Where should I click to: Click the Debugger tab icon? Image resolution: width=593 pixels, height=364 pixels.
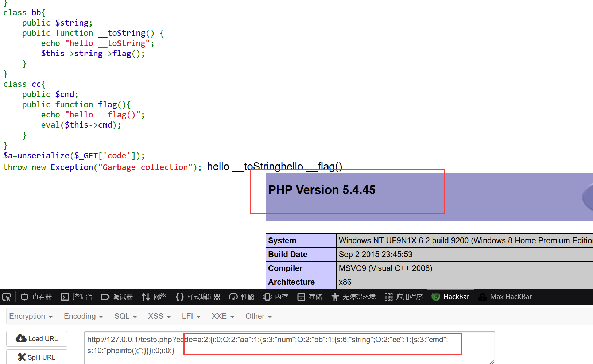click(x=105, y=297)
